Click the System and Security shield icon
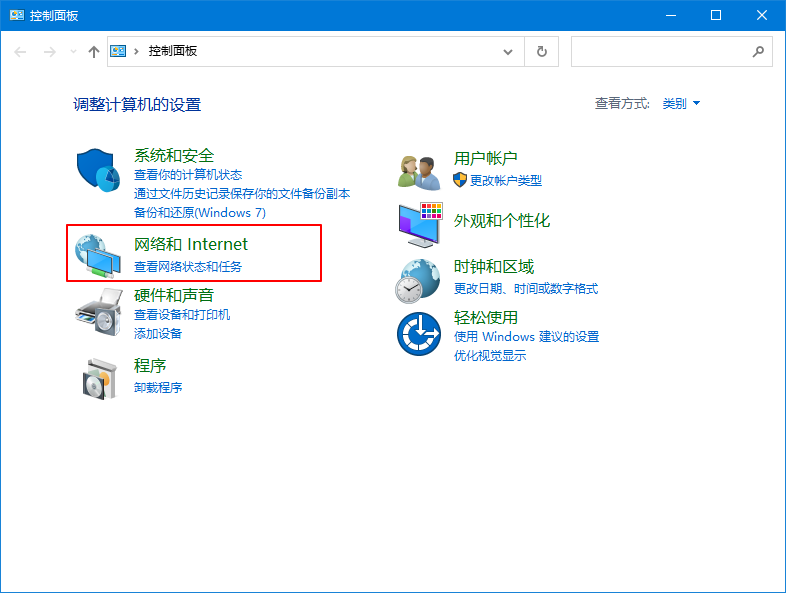Image resolution: width=786 pixels, height=593 pixels. coord(98,170)
